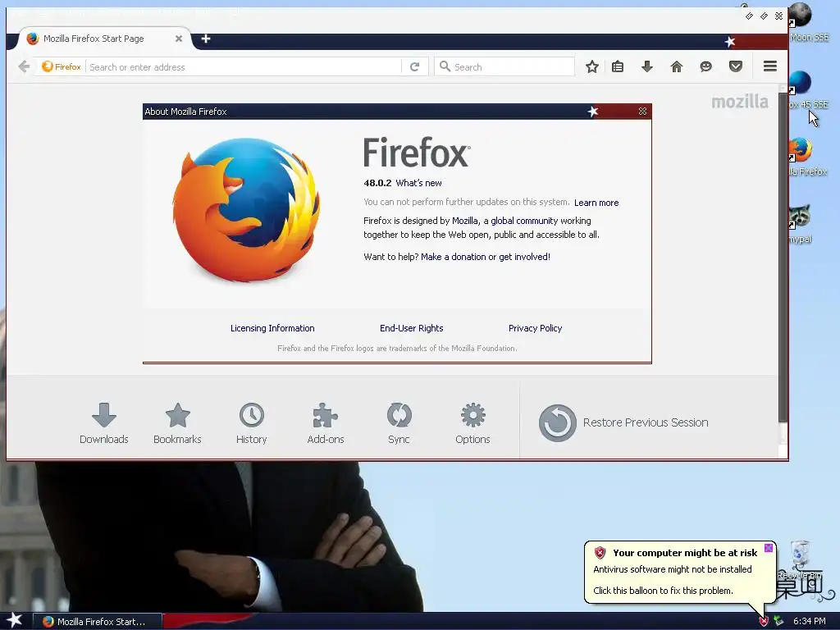Click Restore Previous Session button
Image resolution: width=840 pixels, height=630 pixels.
623,422
